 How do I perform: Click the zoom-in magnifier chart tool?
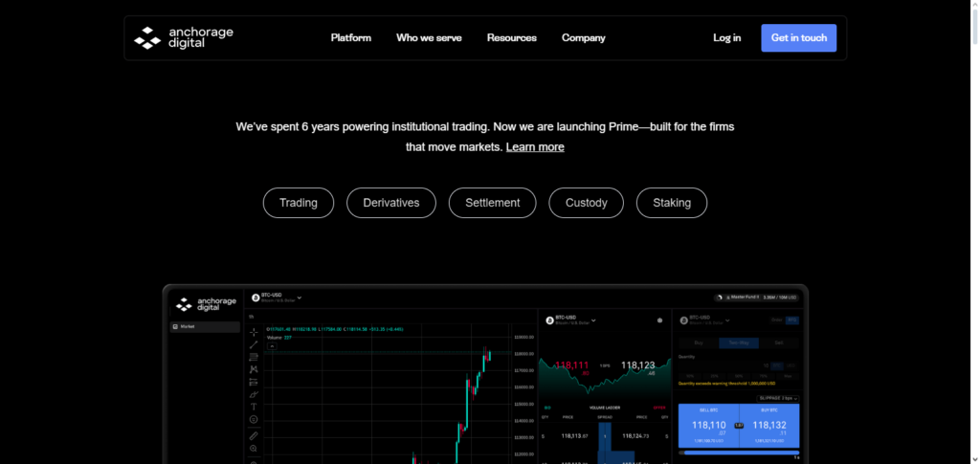254,448
